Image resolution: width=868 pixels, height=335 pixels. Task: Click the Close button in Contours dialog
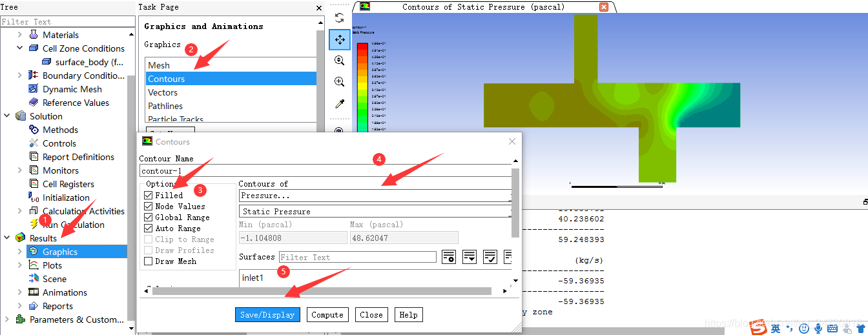pos(371,315)
